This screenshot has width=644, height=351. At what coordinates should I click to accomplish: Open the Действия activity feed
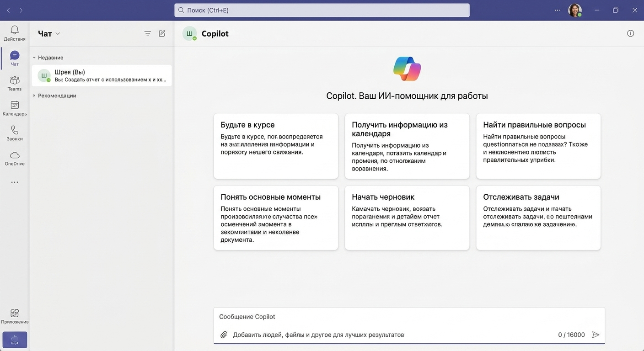tap(15, 33)
